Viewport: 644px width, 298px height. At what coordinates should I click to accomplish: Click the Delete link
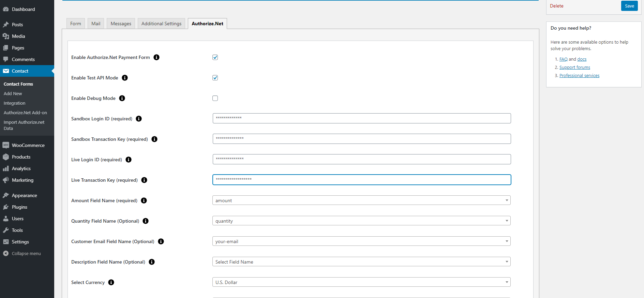(x=557, y=6)
